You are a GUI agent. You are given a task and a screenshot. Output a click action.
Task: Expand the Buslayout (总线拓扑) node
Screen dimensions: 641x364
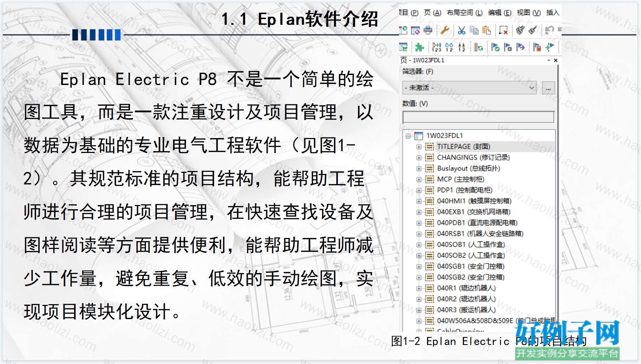click(x=419, y=169)
